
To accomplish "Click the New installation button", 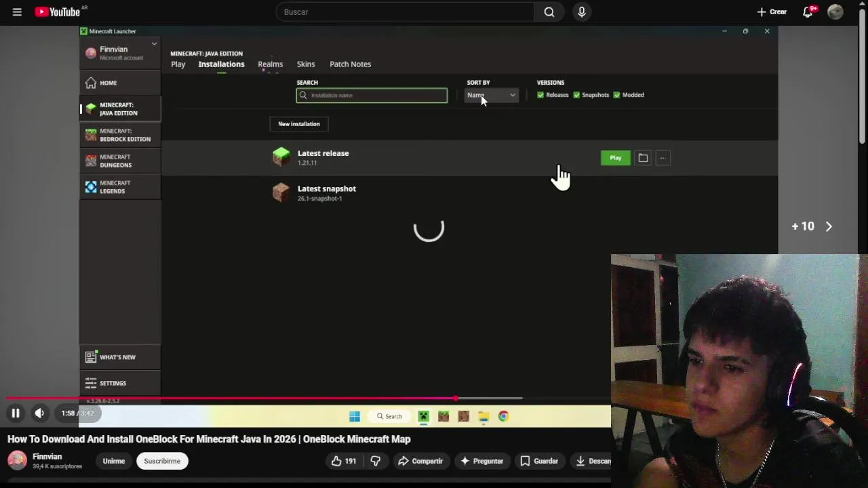I will pos(299,124).
